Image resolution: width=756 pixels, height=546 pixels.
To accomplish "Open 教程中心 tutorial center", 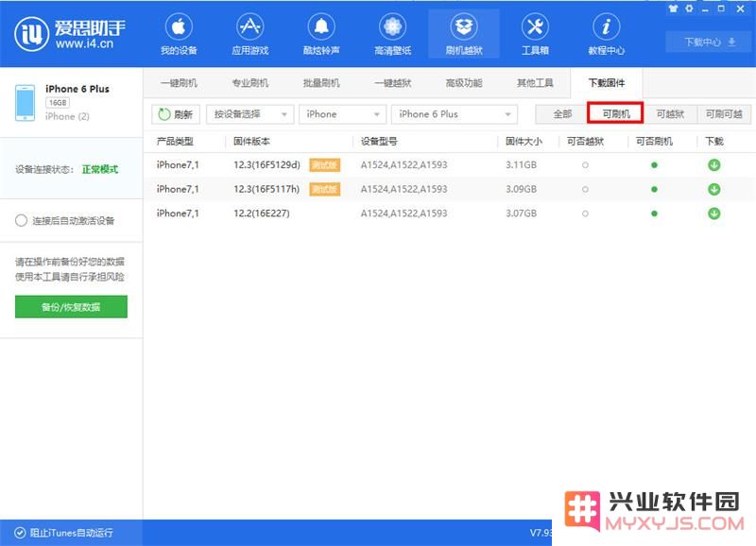I will point(606,34).
